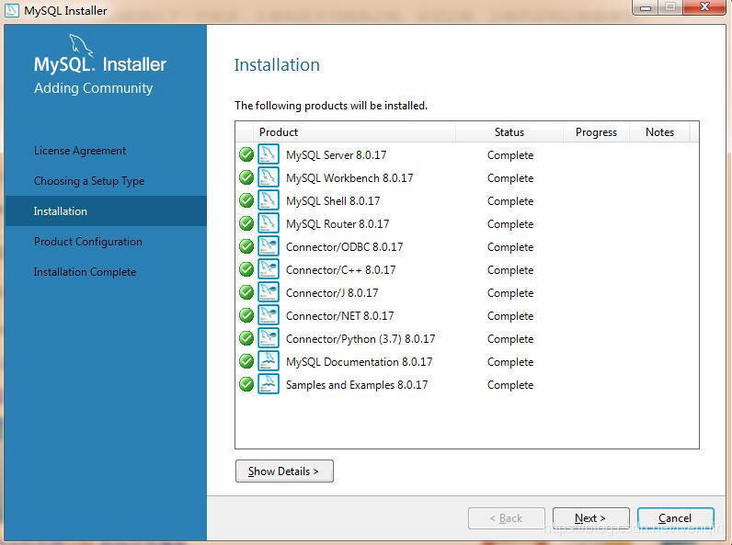Click the Cancel button
This screenshot has height=545, width=732.
(x=675, y=518)
